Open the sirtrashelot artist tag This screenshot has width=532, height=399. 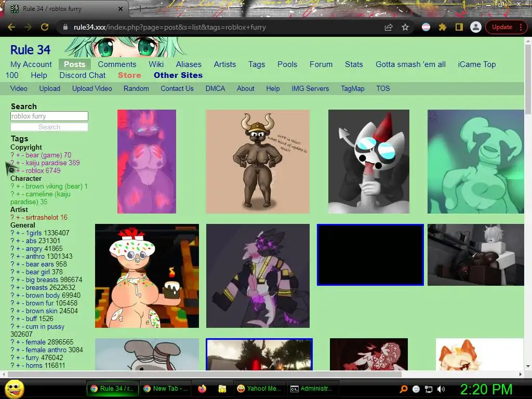pos(42,218)
